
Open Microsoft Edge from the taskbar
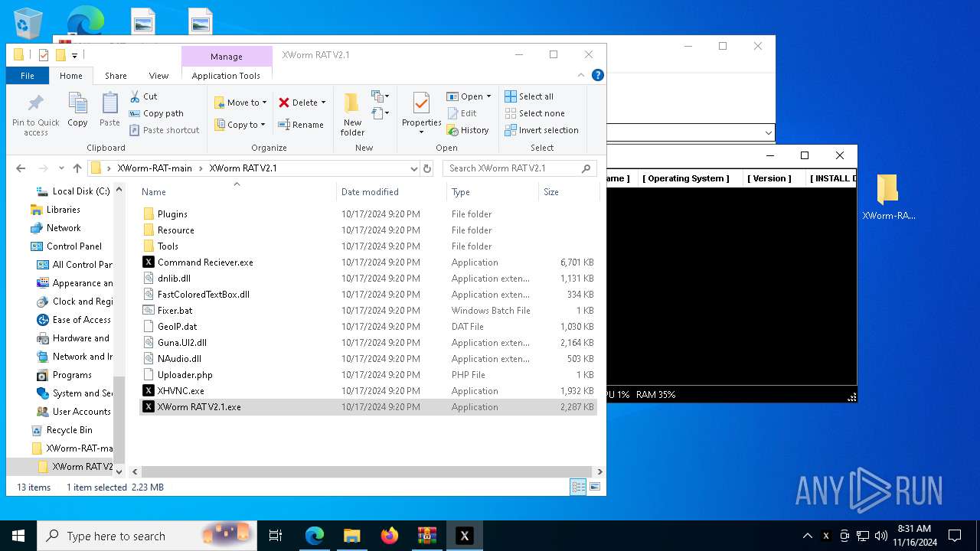click(315, 536)
